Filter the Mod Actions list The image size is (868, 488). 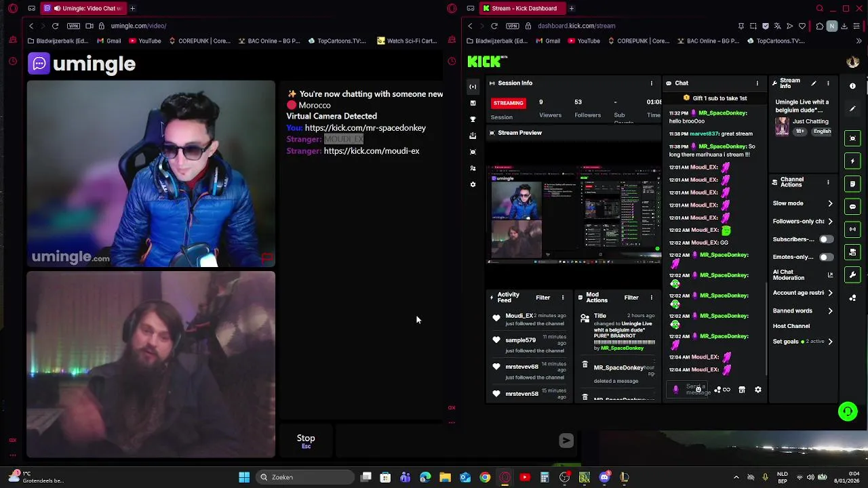coord(631,298)
